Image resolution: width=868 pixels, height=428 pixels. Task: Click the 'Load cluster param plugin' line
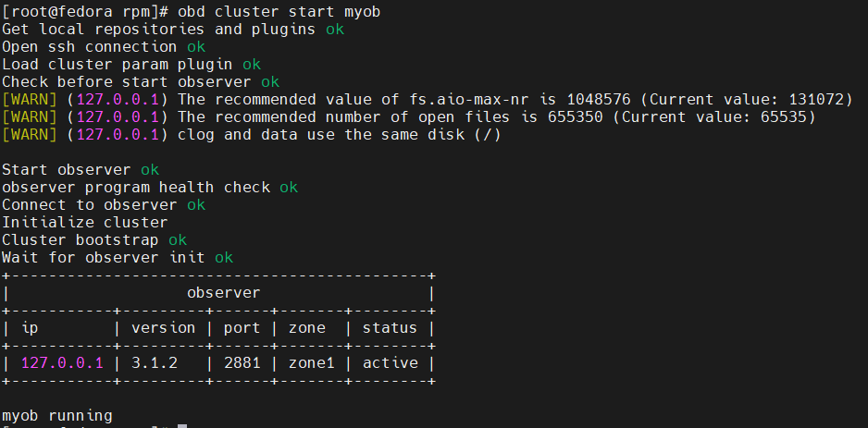click(121, 64)
